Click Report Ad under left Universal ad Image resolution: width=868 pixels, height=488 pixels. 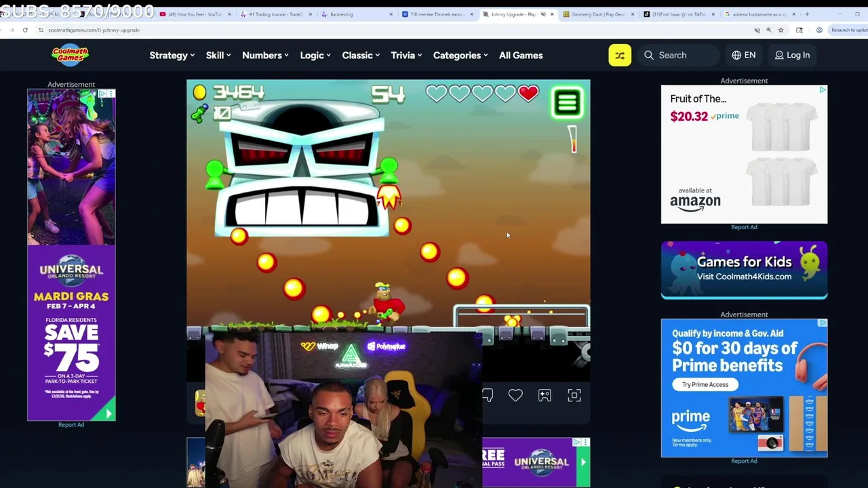(x=71, y=425)
